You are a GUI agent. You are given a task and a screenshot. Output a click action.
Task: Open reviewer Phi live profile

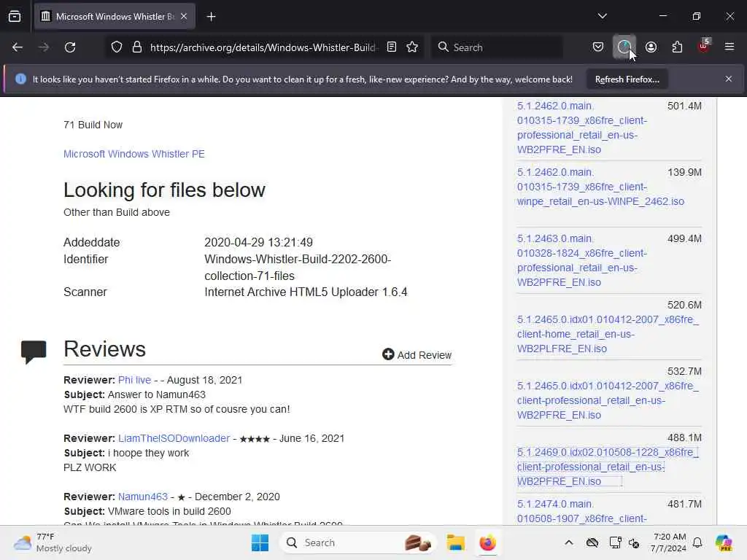coord(134,380)
